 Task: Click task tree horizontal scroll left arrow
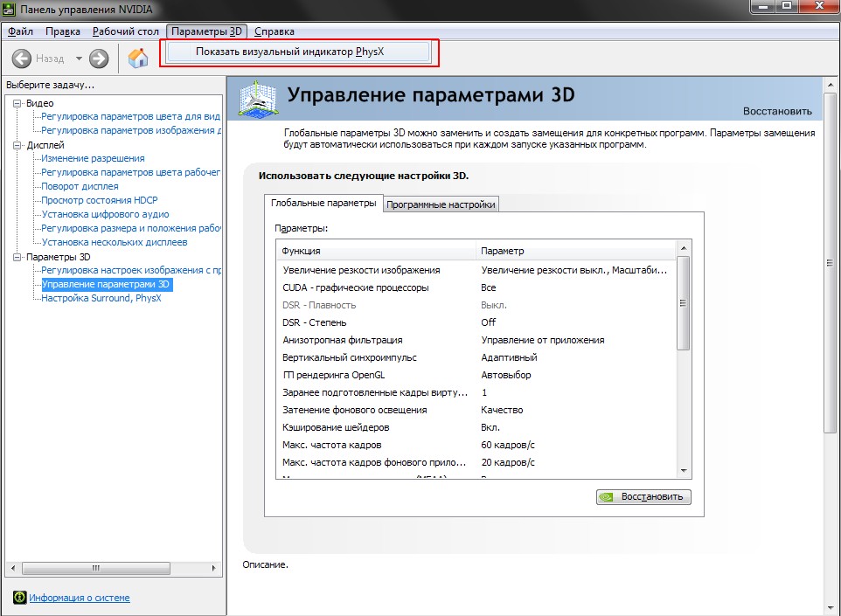coord(13,568)
